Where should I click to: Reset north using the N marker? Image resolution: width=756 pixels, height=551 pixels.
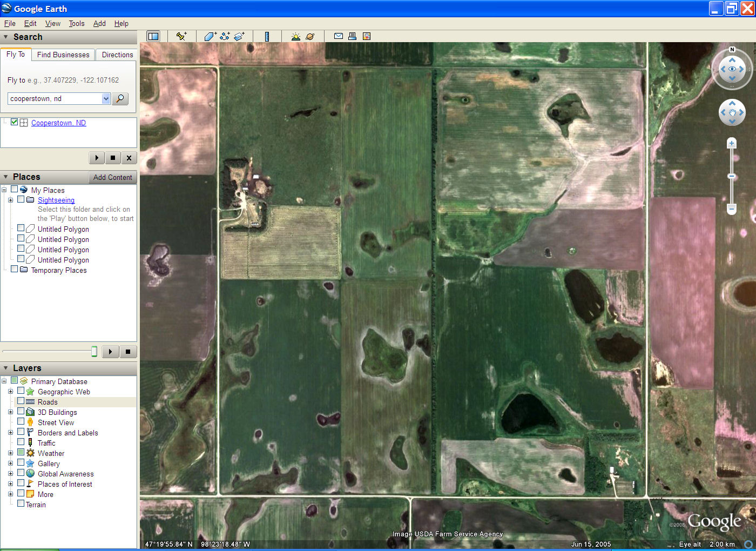pyautogui.click(x=732, y=49)
